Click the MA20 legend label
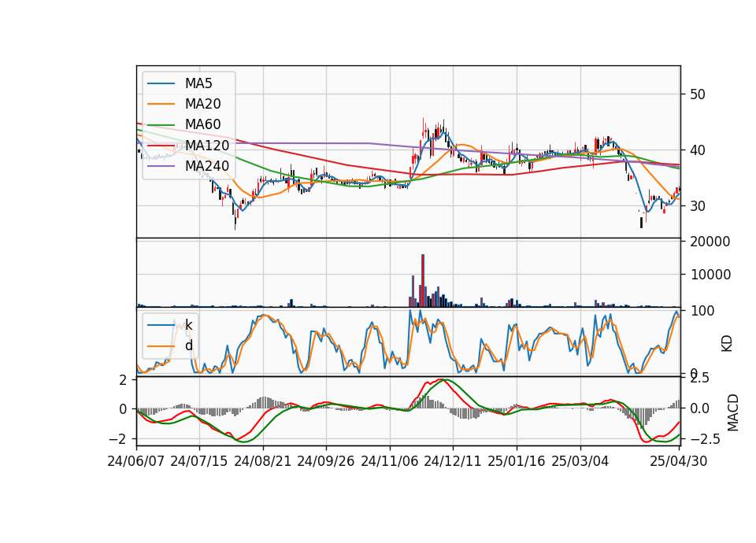The height and width of the screenshot is (543, 756). point(203,104)
